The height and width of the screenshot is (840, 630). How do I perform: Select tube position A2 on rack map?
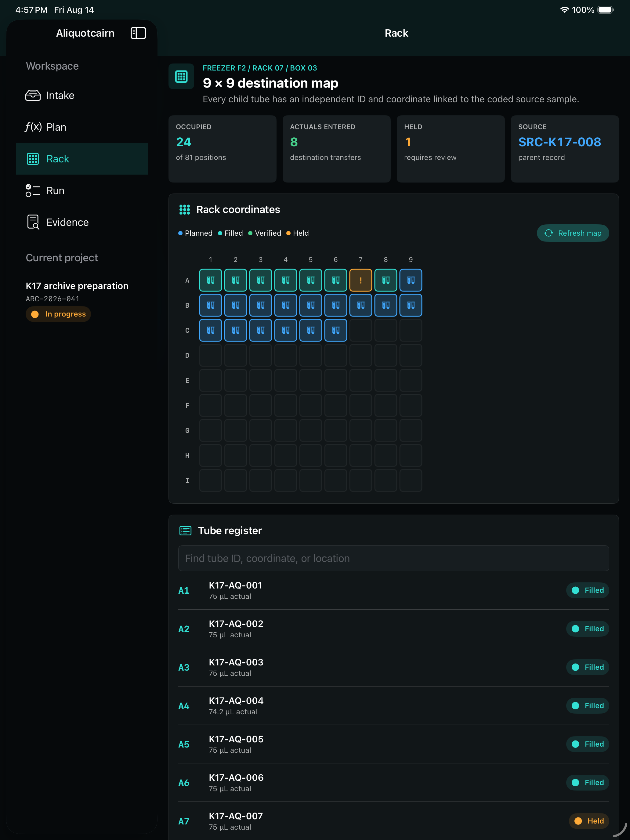click(235, 280)
